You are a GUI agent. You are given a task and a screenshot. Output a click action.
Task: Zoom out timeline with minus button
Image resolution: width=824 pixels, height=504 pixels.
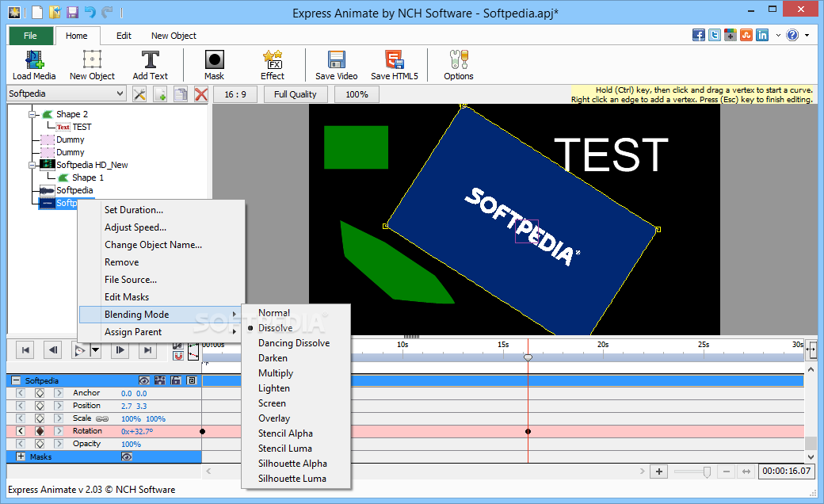pyautogui.click(x=727, y=472)
